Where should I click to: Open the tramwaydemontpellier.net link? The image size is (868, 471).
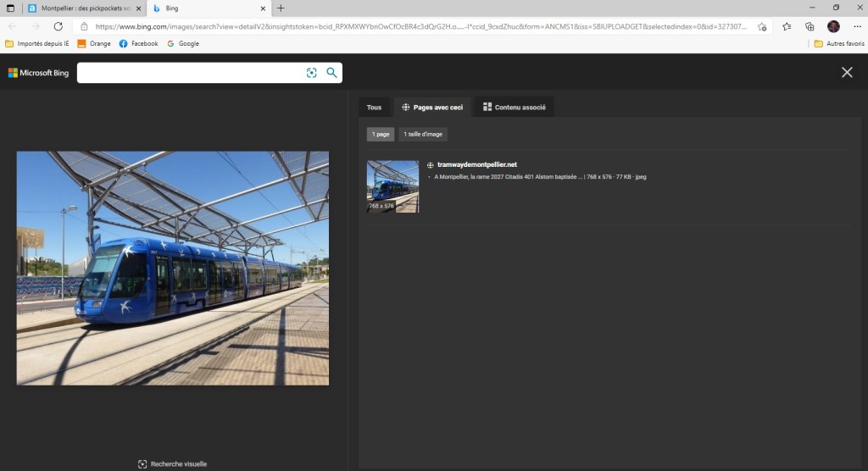point(476,164)
